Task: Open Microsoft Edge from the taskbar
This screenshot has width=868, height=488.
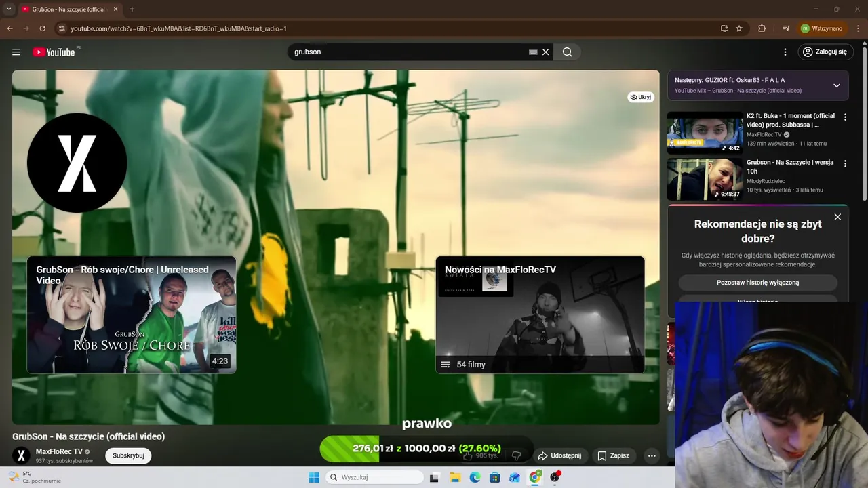Action: [475, 477]
